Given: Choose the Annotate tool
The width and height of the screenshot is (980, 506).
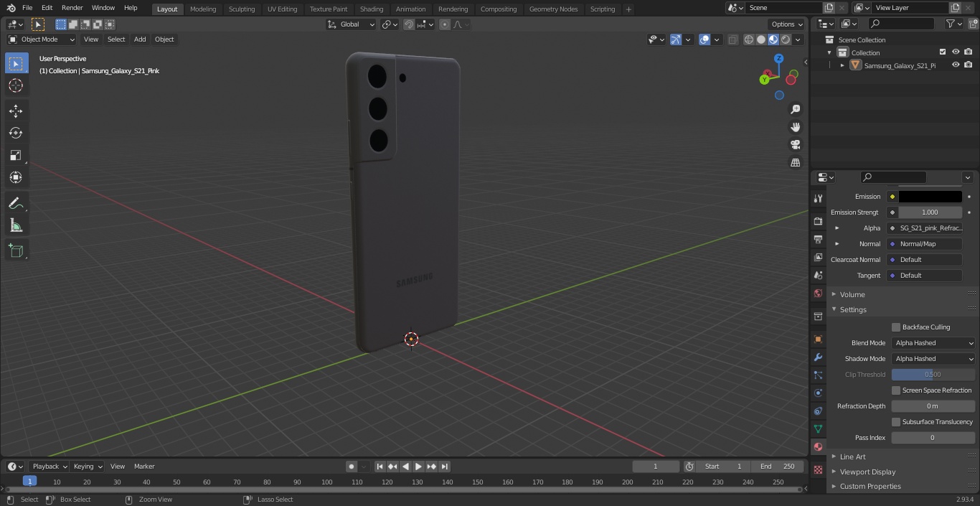Looking at the screenshot, I should tap(16, 204).
